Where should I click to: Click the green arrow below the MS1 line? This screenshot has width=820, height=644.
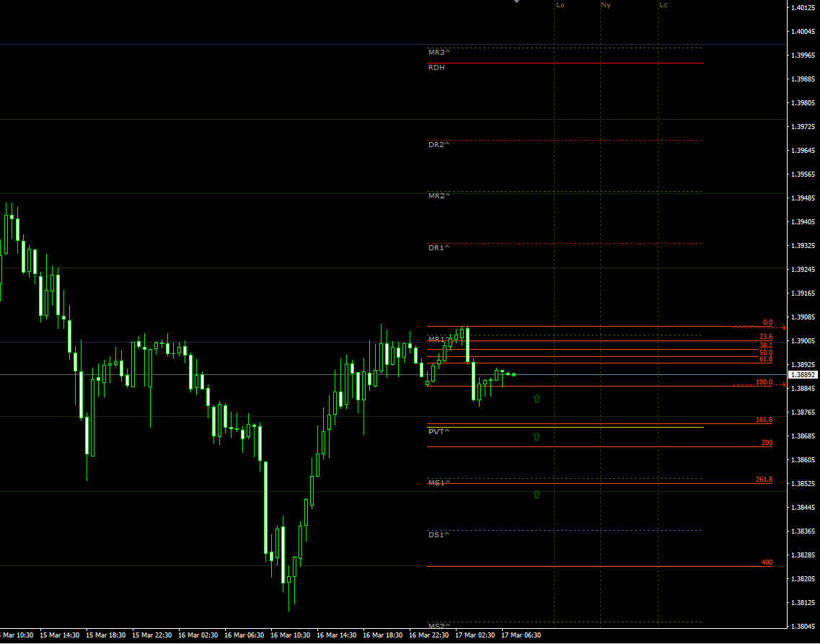pyautogui.click(x=536, y=494)
